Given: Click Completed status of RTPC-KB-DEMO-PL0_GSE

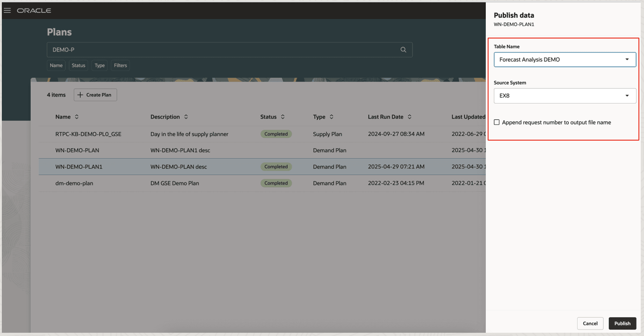Looking at the screenshot, I should click(x=276, y=134).
